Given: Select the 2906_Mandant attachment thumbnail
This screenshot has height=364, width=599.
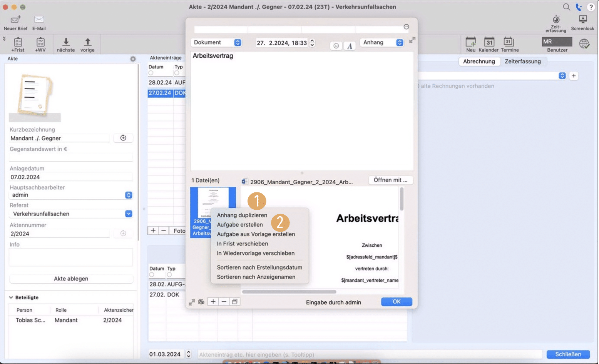Looking at the screenshot, I should (213, 212).
